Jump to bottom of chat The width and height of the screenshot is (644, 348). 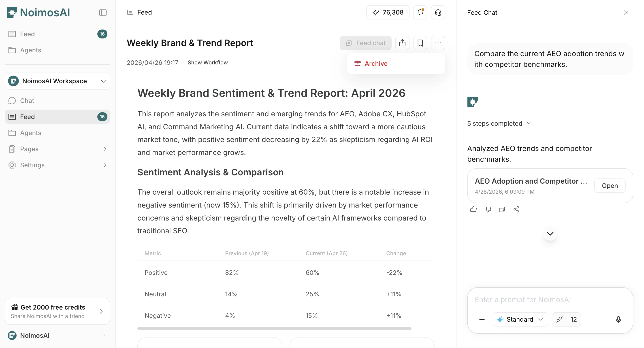[550, 233]
